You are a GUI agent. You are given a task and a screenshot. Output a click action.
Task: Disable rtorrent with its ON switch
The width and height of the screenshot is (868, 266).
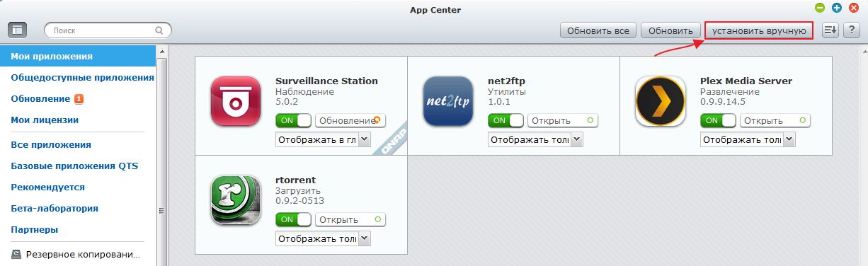pyautogui.click(x=293, y=219)
